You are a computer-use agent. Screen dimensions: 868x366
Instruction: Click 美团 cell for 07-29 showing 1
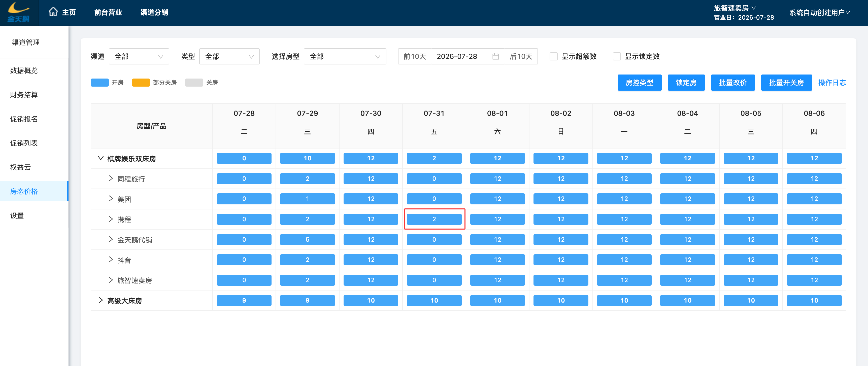tap(307, 199)
